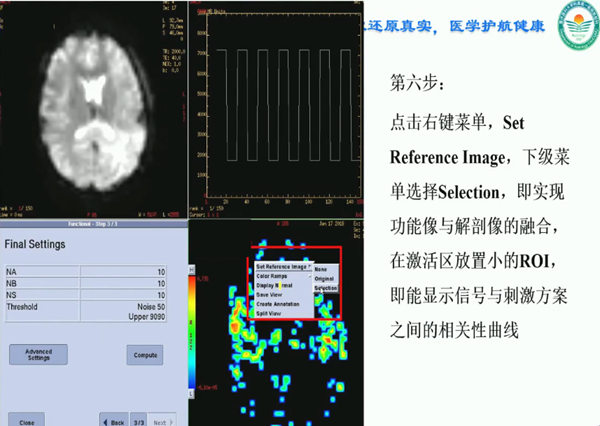This screenshot has height=426, width=600.
Task: Click the greyed-out Next button
Action: pyautogui.click(x=163, y=421)
